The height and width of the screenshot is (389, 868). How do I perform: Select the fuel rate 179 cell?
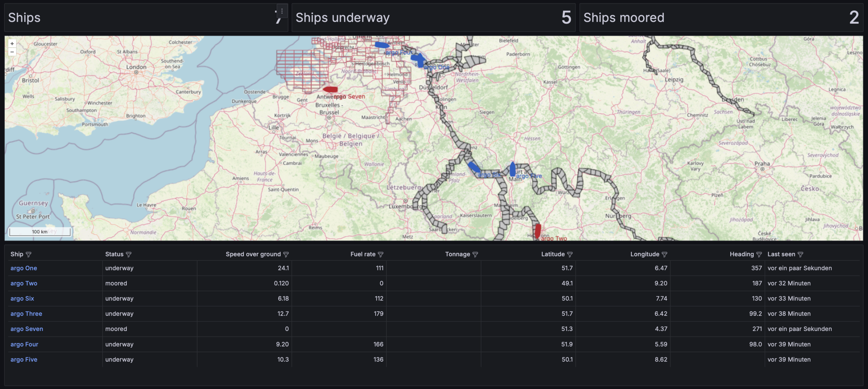[339, 314]
